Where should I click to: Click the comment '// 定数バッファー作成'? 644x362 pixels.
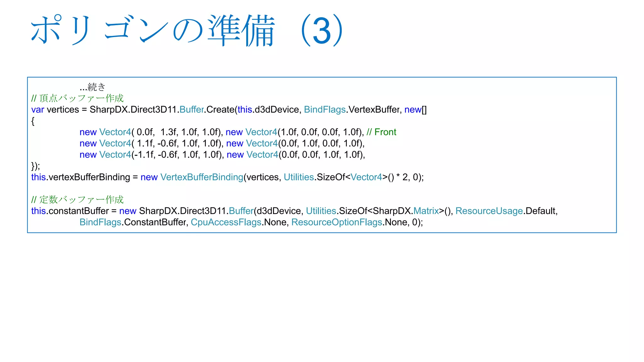(77, 200)
